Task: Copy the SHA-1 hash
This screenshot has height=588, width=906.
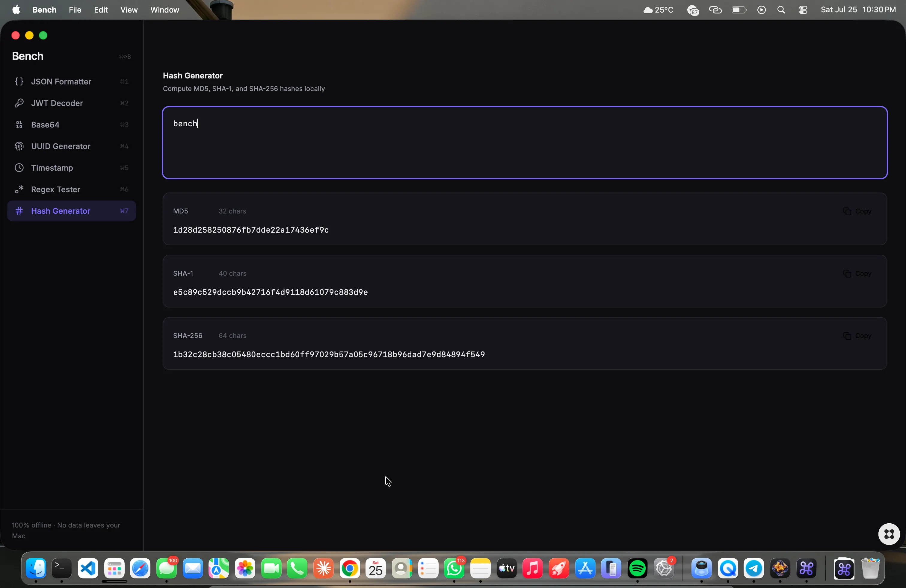Action: [x=857, y=274]
